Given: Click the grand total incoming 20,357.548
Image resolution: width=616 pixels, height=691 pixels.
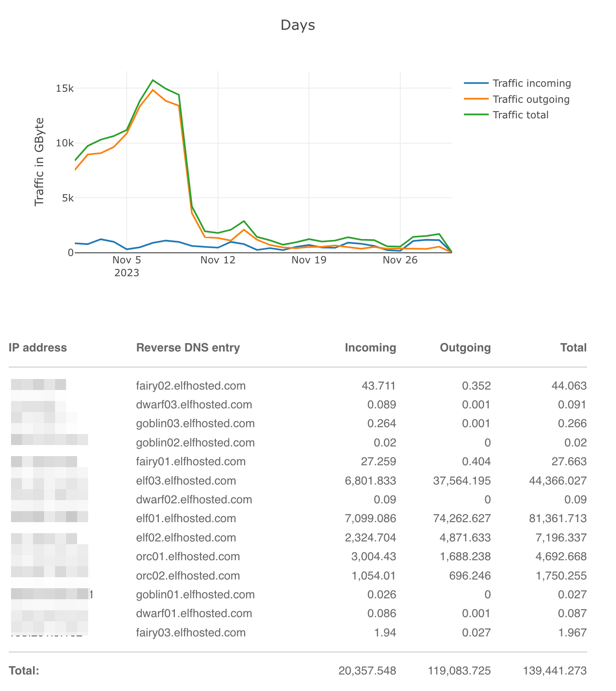Looking at the screenshot, I should tap(368, 671).
